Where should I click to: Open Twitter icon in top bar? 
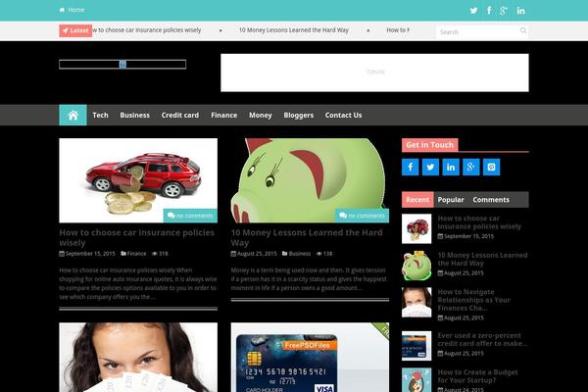[x=474, y=11]
